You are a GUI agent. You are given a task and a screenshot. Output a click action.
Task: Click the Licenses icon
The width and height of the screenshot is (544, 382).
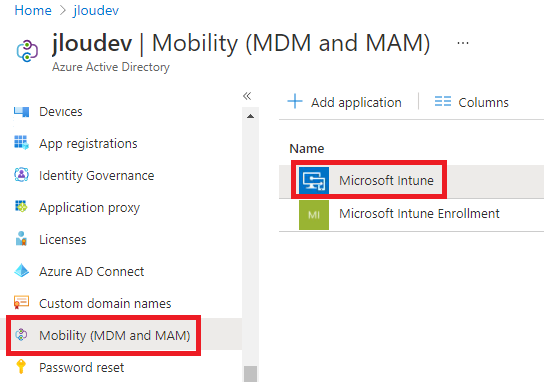coord(21,239)
